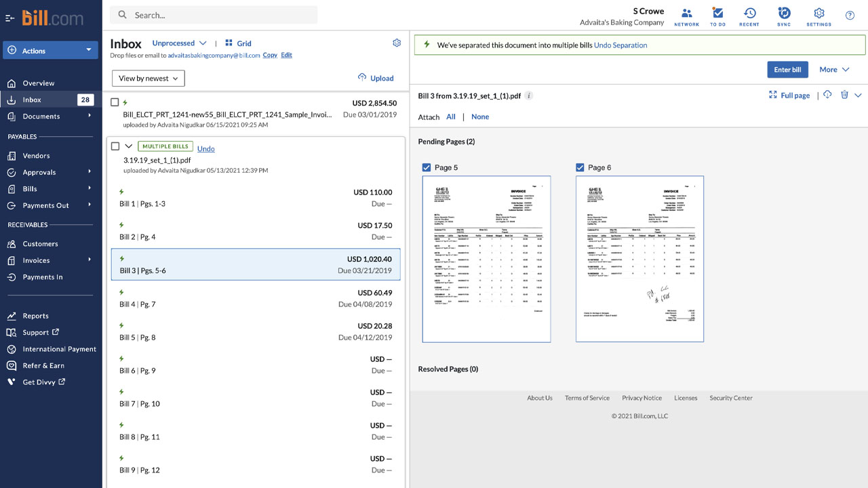The width and height of the screenshot is (868, 488).
Task: Open the More dropdown
Action: pos(834,69)
